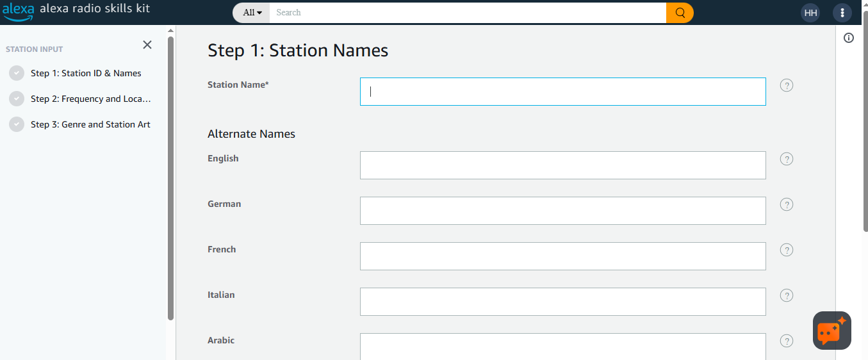
Task: Open help for Station Name field
Action: (x=787, y=85)
